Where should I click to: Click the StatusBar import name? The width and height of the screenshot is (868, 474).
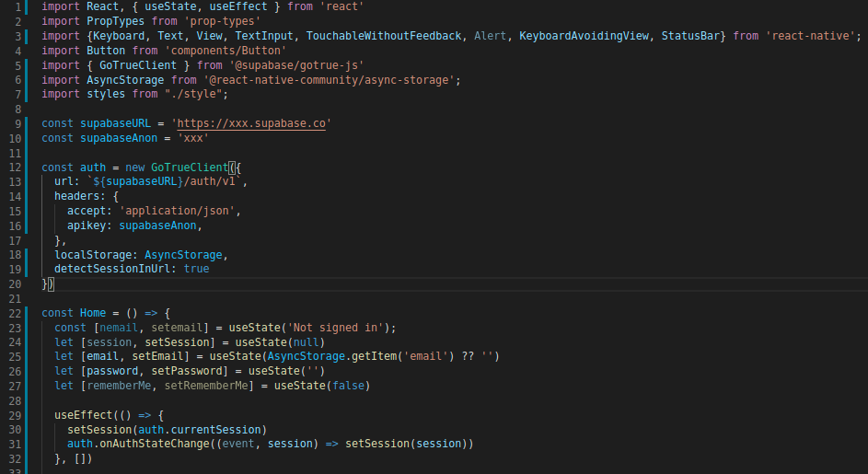point(690,36)
